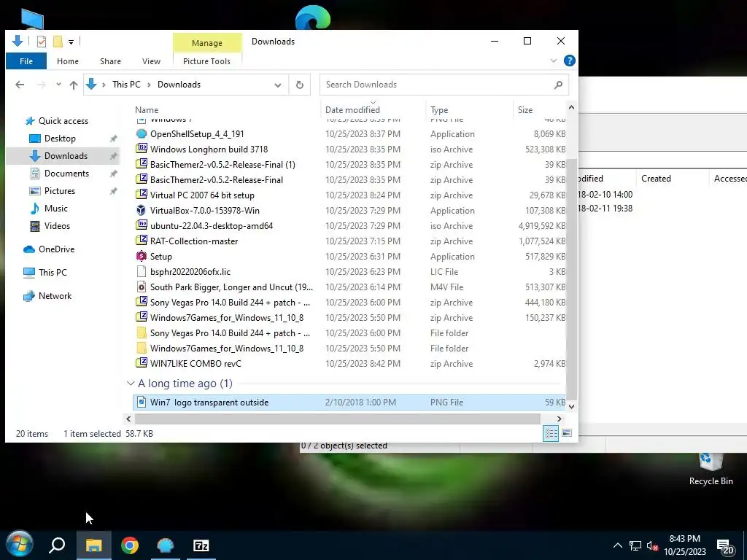Screen dimensions: 747x560
Task: Switch to the Home ribbon tab
Action: [x=68, y=61]
